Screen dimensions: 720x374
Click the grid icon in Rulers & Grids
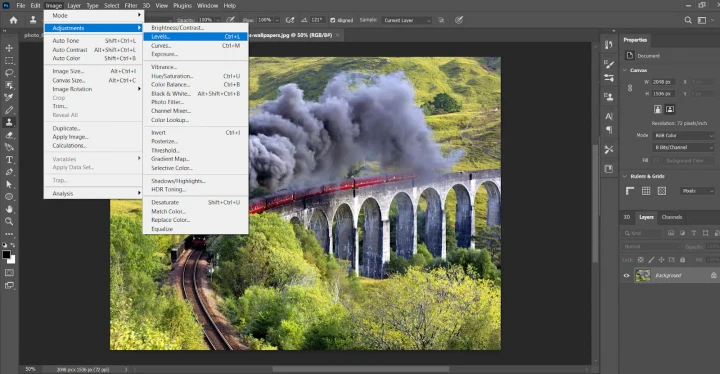point(646,191)
